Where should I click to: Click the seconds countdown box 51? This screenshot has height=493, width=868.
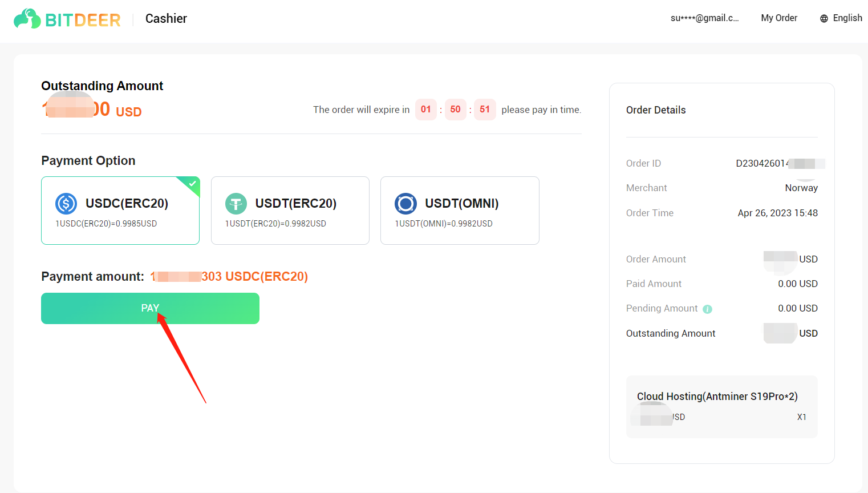click(485, 110)
